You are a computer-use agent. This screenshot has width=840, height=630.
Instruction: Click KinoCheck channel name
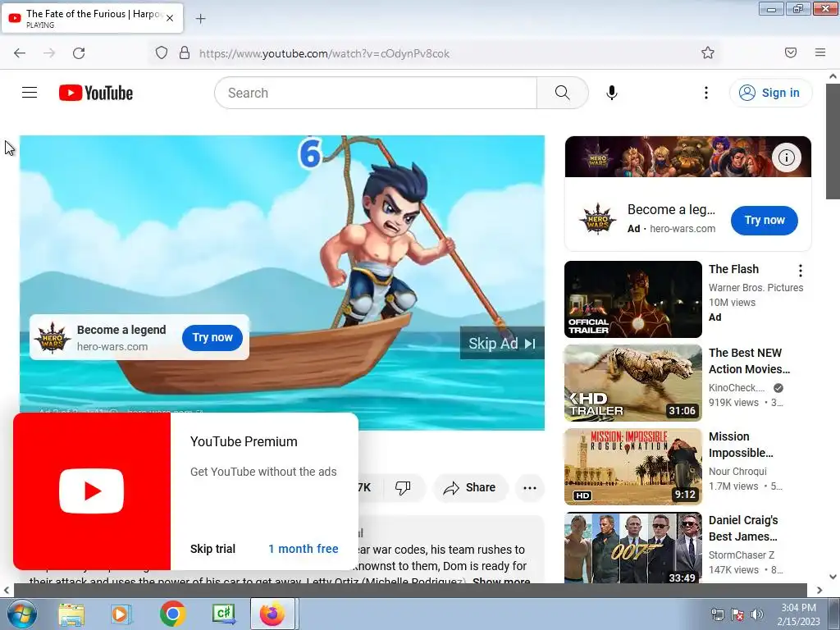click(x=737, y=388)
